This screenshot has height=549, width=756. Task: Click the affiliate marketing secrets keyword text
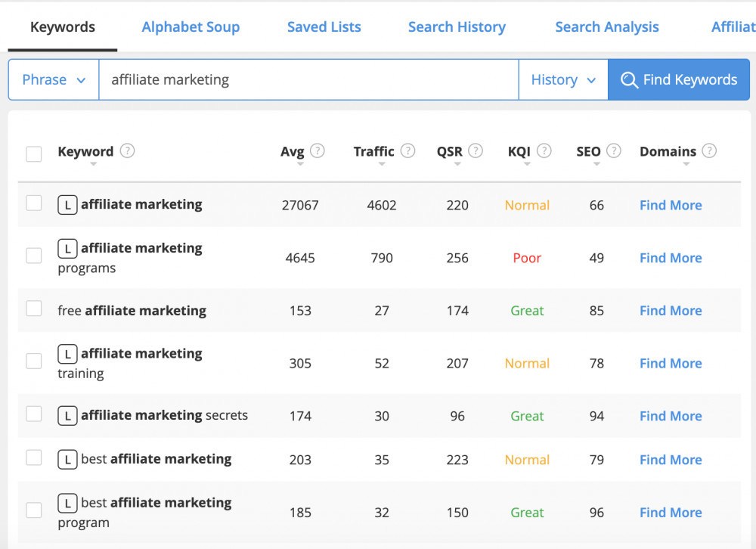point(164,415)
